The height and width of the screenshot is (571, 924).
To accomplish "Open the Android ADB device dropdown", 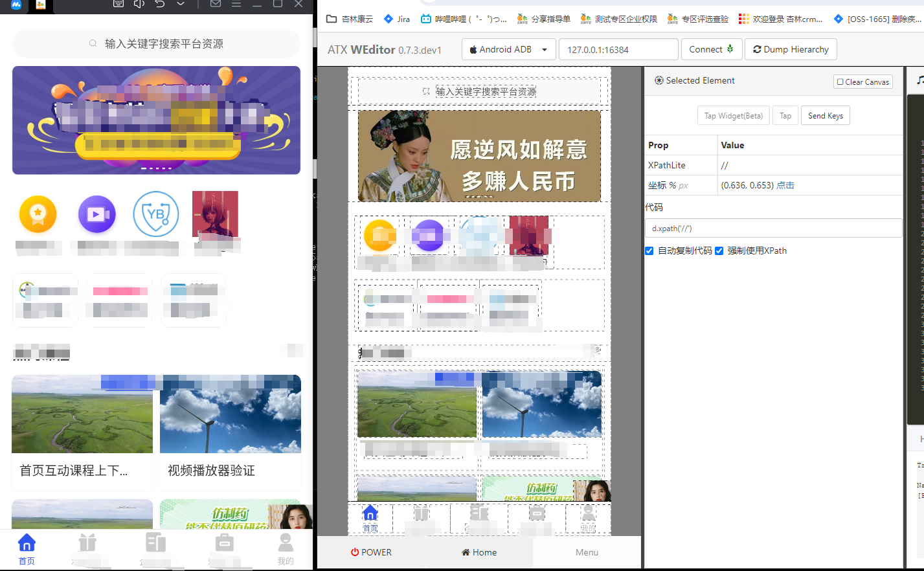I will 508,49.
